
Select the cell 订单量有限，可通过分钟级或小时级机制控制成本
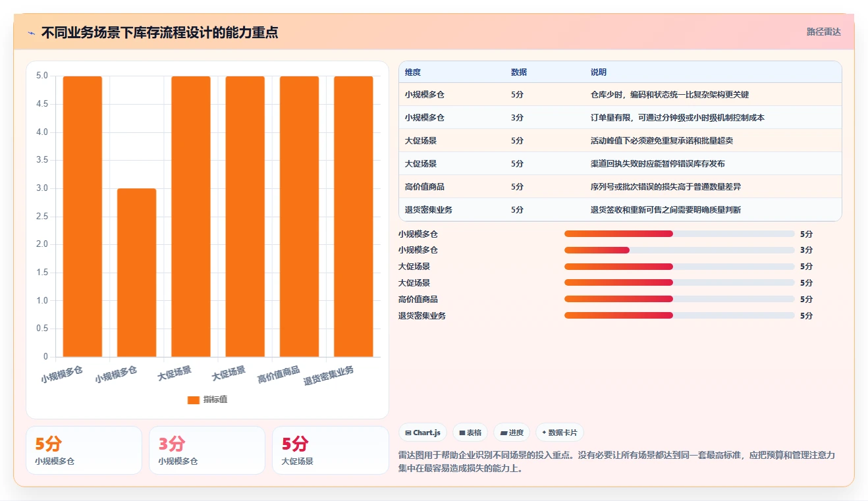[x=678, y=118]
